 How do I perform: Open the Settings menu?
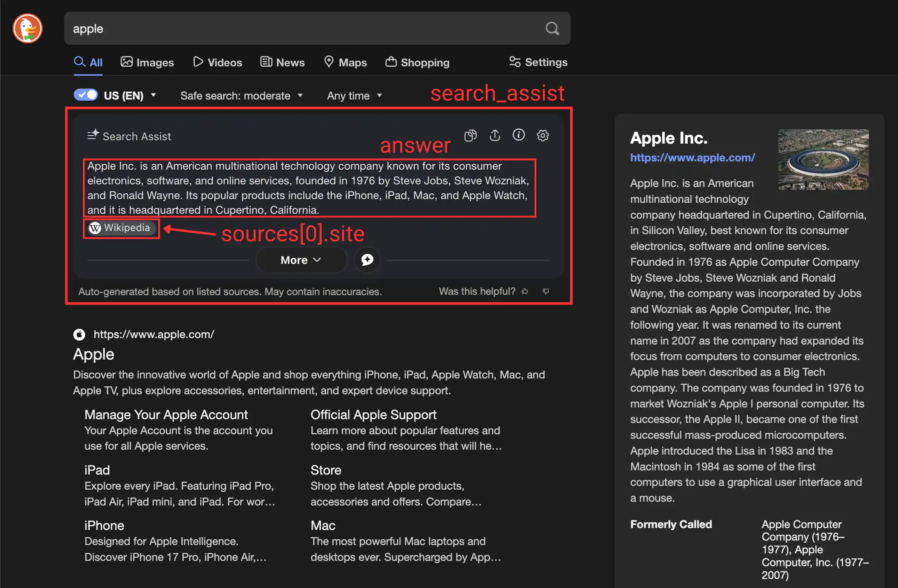pos(538,62)
